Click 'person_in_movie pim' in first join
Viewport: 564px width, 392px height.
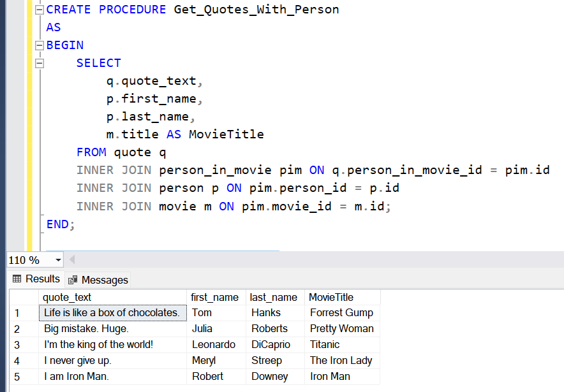230,170
